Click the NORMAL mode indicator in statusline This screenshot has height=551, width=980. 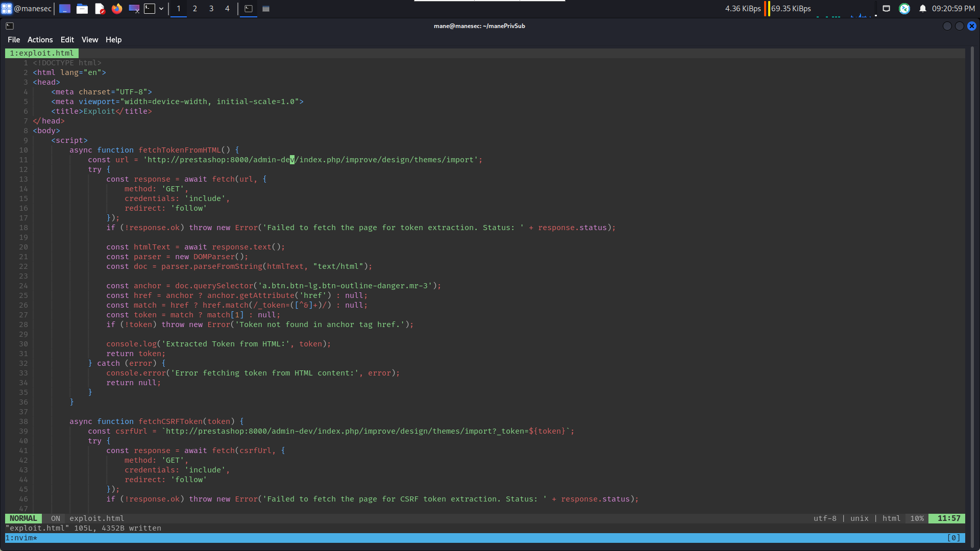(x=23, y=518)
